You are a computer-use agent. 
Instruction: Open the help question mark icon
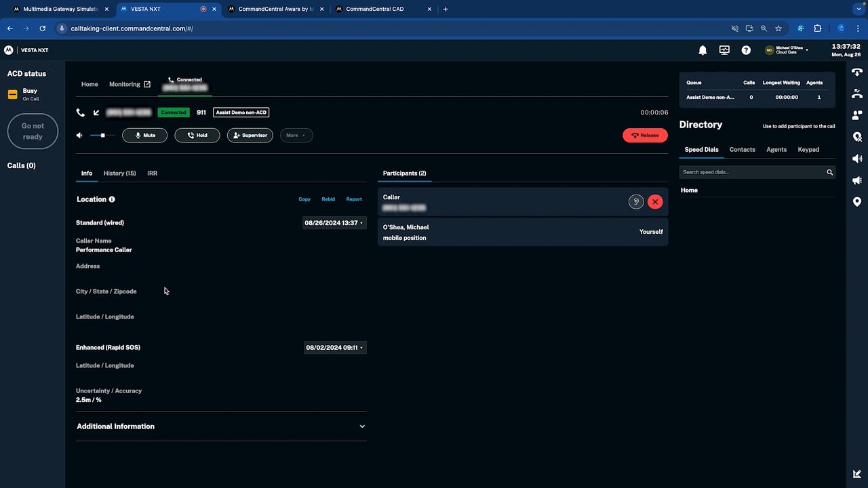coord(746,50)
